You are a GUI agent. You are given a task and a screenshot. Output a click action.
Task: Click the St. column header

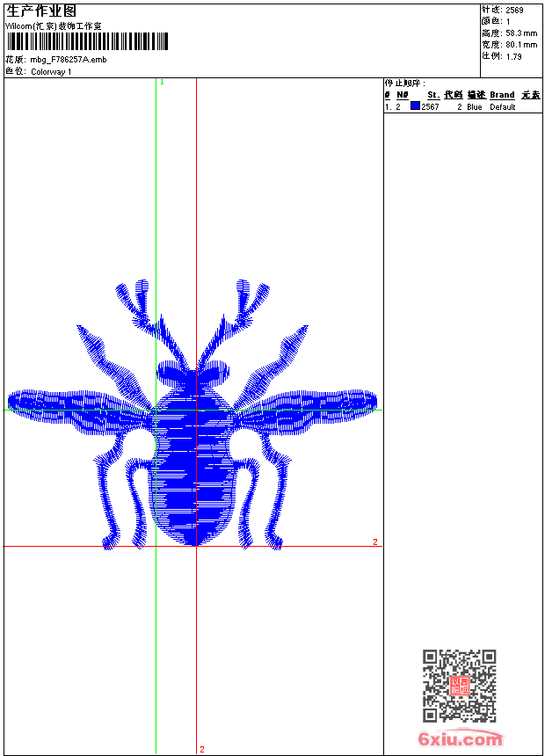pyautogui.click(x=432, y=95)
